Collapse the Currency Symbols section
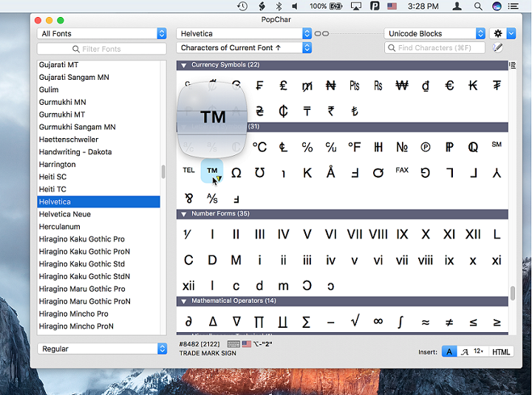 184,65
